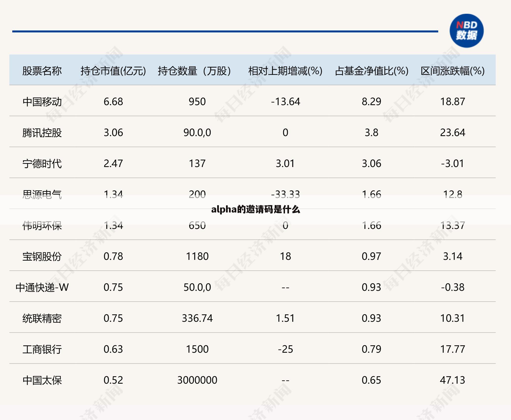Screen dimensions: 511x420
Task: Click the 650 quantity for 伟明环保
Action: pyautogui.click(x=197, y=225)
